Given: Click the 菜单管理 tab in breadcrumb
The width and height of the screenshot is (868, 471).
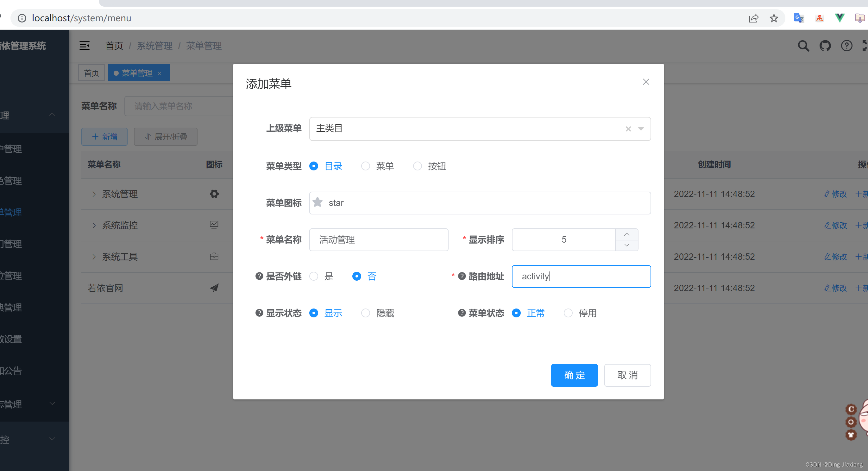Looking at the screenshot, I should [x=204, y=45].
